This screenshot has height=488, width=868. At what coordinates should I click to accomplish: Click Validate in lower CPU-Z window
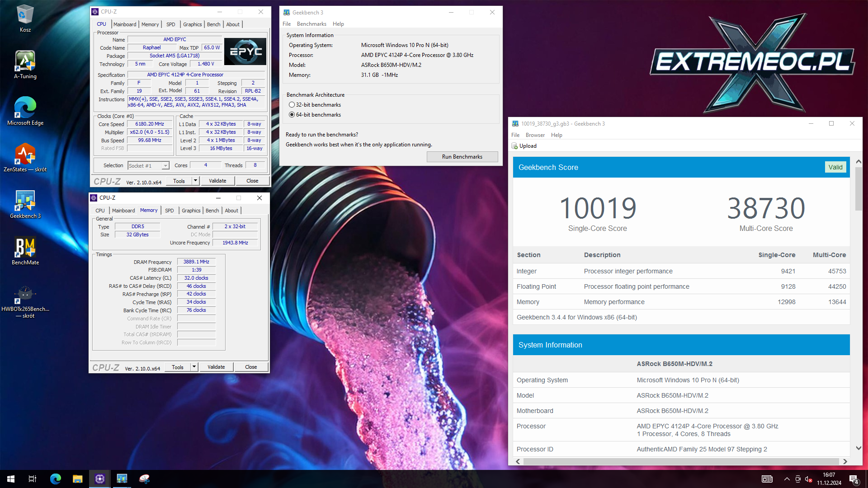[216, 367]
